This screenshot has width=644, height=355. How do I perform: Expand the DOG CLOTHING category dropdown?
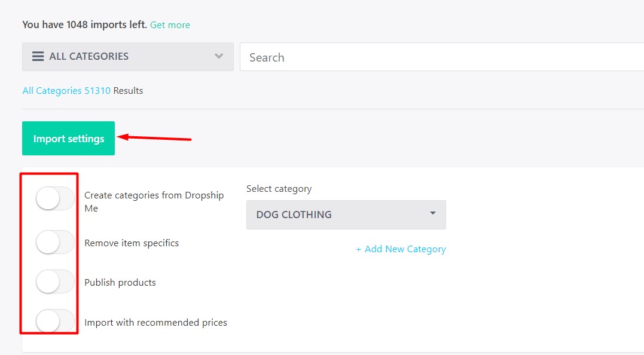coord(346,215)
